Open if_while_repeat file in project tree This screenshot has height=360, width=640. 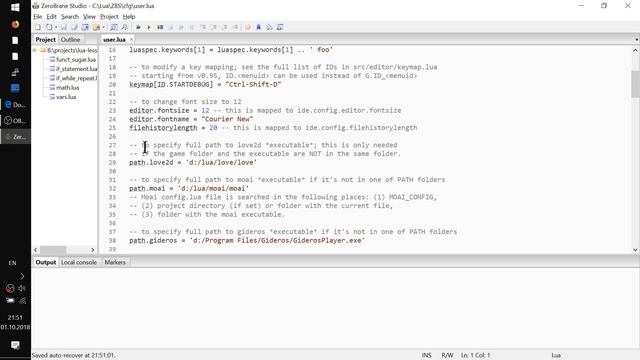click(77, 78)
